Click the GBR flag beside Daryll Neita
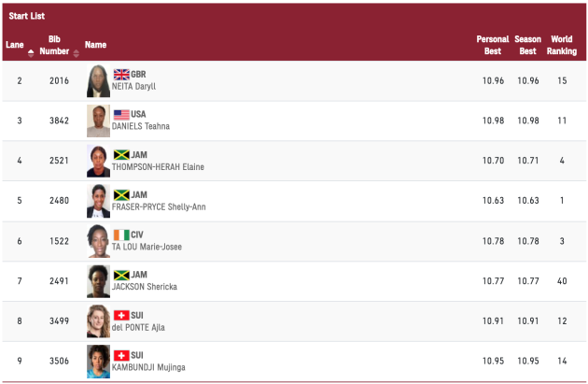This screenshot has height=384, width=588. coord(121,74)
